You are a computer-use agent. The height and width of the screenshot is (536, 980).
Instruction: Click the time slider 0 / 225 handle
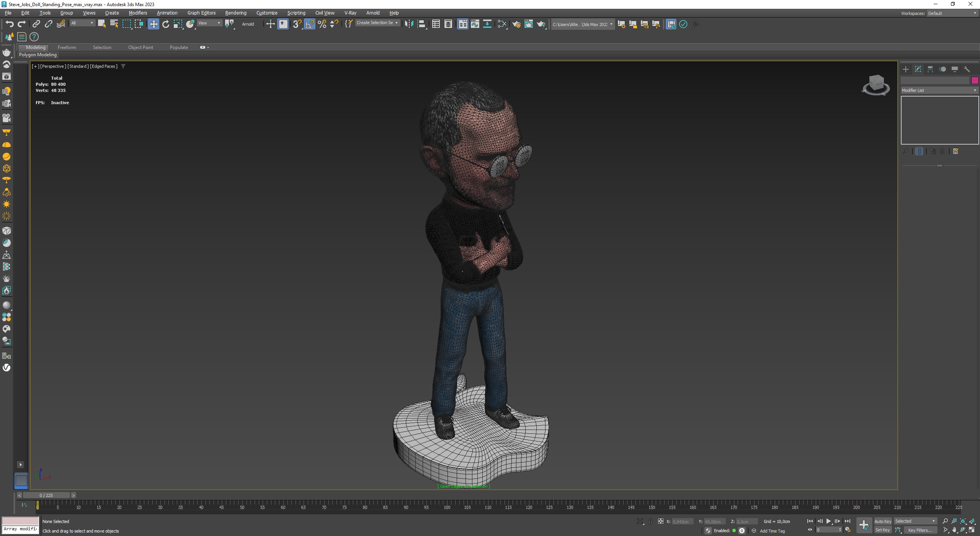(x=46, y=495)
